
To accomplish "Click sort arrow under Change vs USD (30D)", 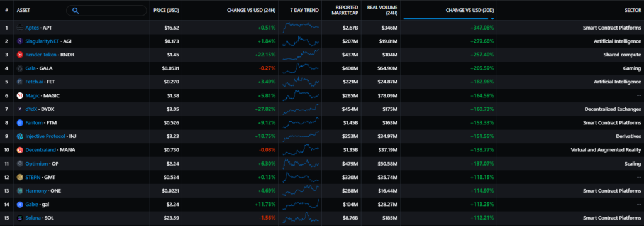I will tap(492, 19).
